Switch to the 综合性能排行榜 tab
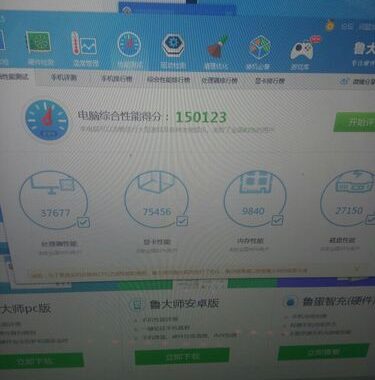This screenshot has height=380, width=375. click(168, 79)
